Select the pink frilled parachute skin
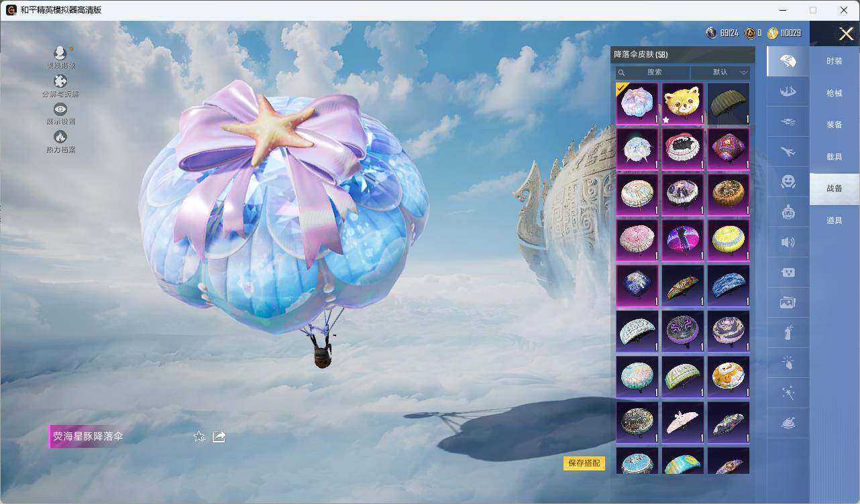Viewport: 860px width, 504px height. [637, 240]
